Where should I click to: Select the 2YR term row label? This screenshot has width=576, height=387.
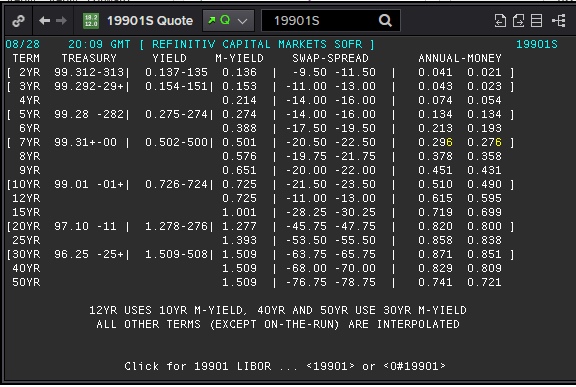(30, 72)
